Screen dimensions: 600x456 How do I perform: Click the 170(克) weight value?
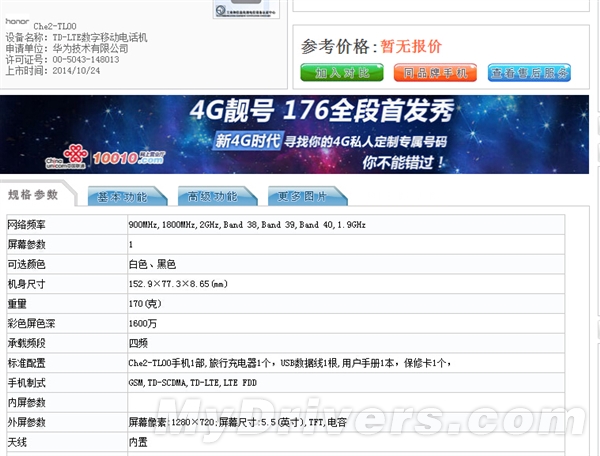pyautogui.click(x=145, y=304)
